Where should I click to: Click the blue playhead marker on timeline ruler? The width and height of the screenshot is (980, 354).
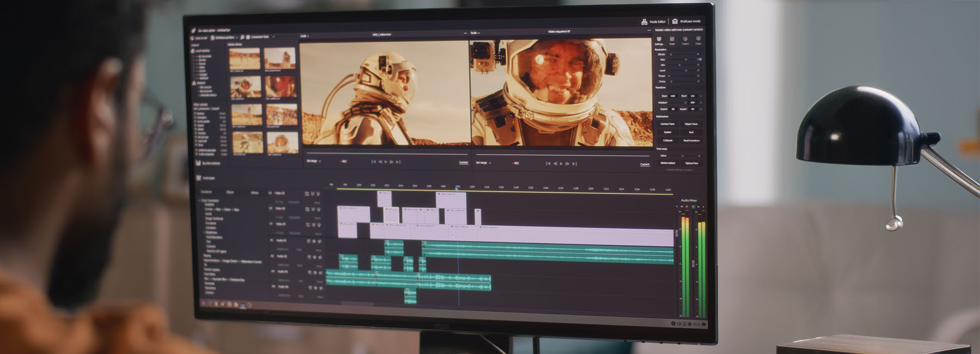pyautogui.click(x=457, y=188)
